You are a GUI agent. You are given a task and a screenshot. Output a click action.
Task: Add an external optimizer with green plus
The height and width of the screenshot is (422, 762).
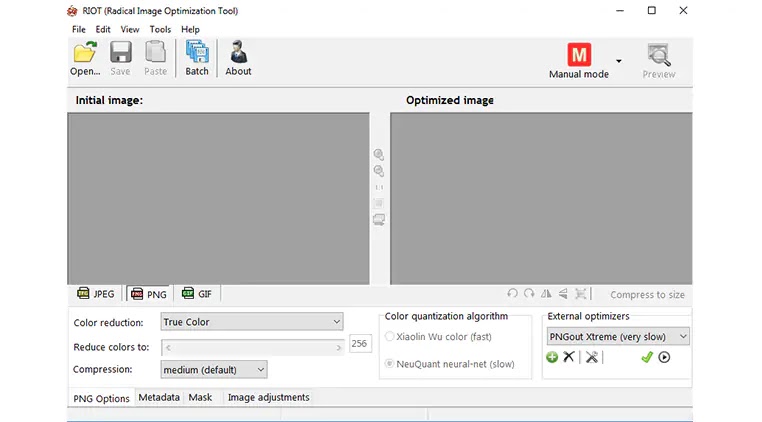click(x=552, y=357)
